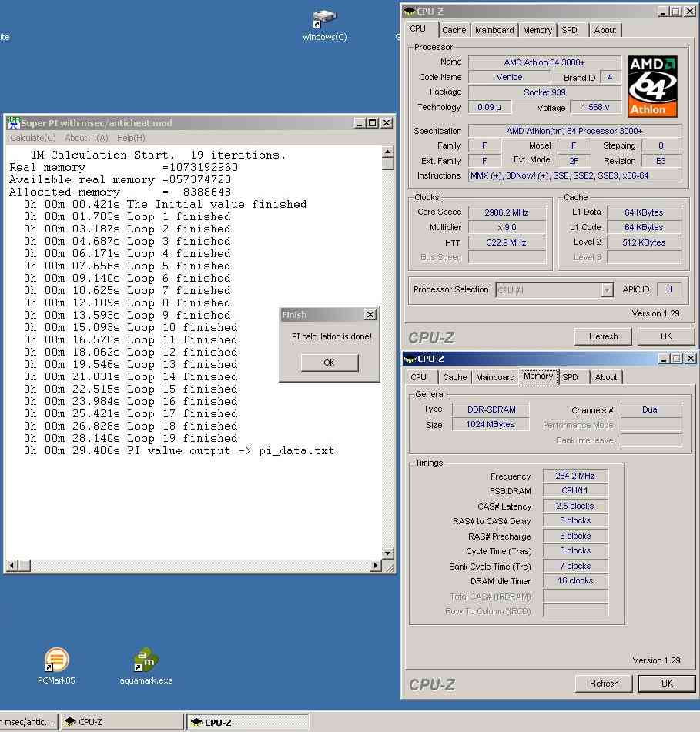The width and height of the screenshot is (700, 732).
Task: Minimize the Super PI window
Action: pos(359,123)
